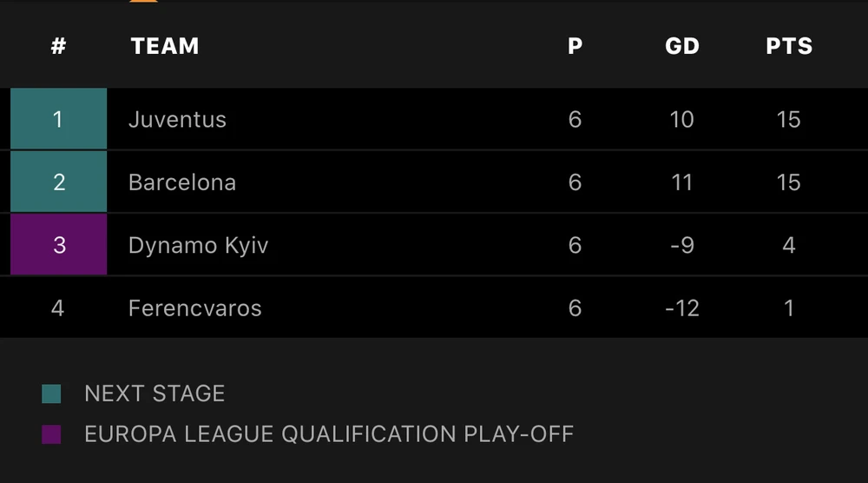Select the NEXT STAGE legend label
Viewport: 868px width, 483px height.
155,394
